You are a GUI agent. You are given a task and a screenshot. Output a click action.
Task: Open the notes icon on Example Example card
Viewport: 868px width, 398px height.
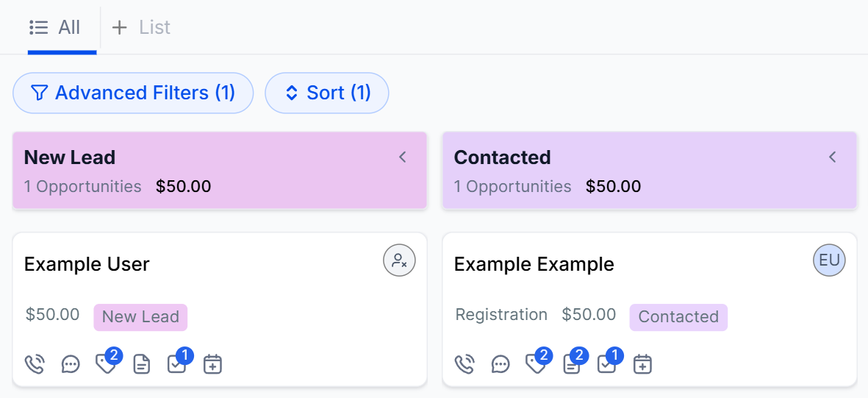click(571, 364)
